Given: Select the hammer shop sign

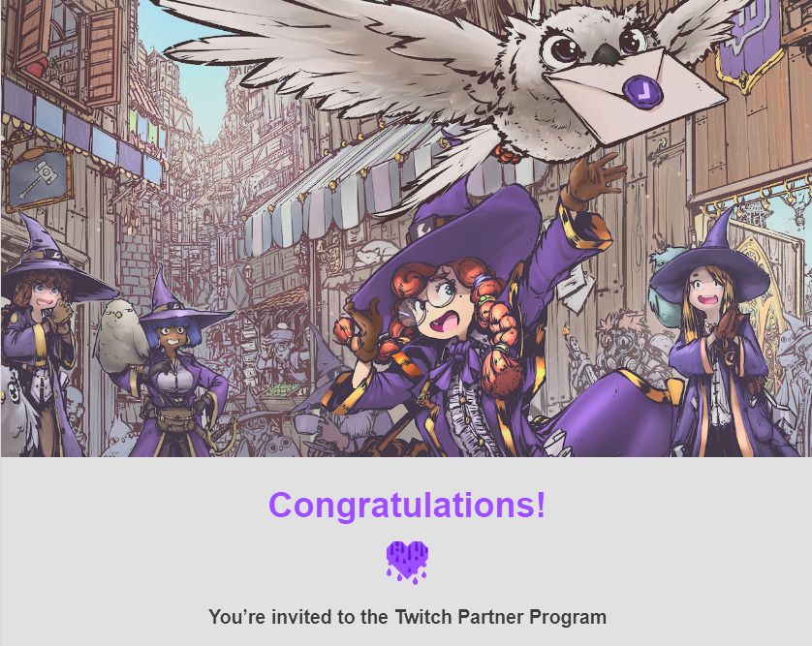Looking at the screenshot, I should (x=37, y=178).
